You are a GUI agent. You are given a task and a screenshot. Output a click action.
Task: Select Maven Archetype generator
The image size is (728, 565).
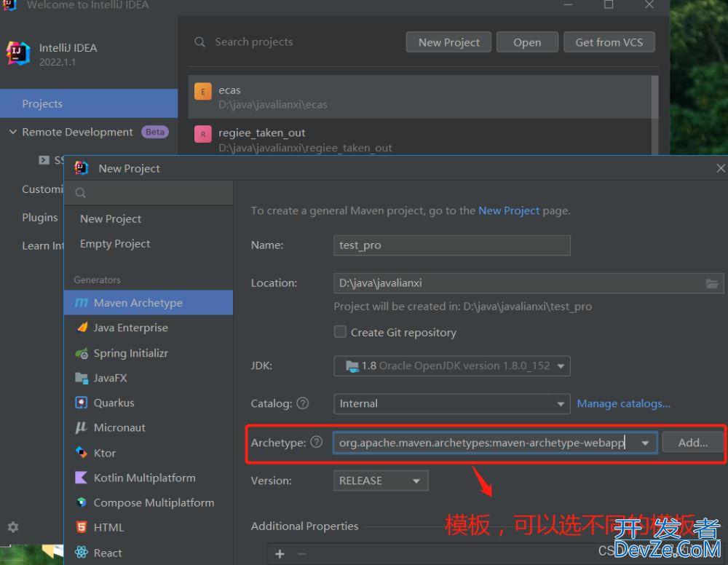(148, 303)
